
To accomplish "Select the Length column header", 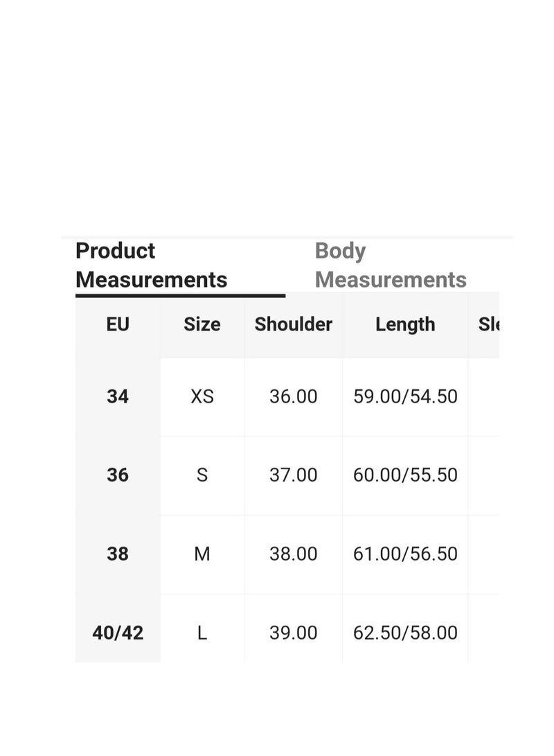I will 405,324.
